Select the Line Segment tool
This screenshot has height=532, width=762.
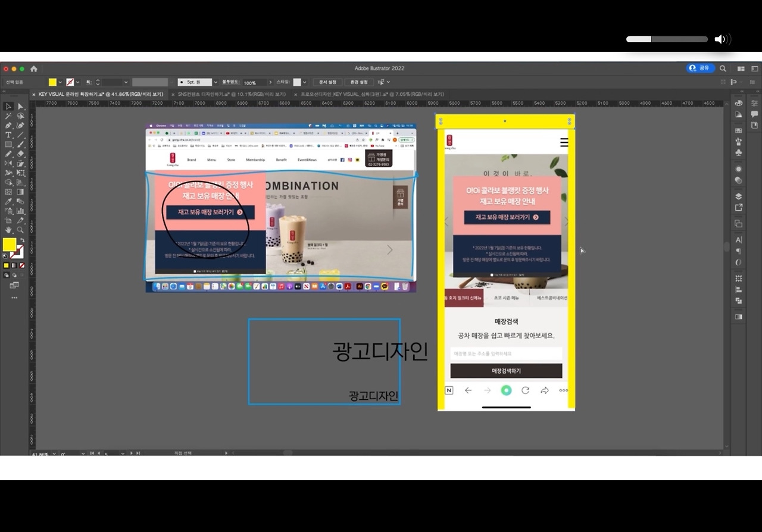pos(20,135)
